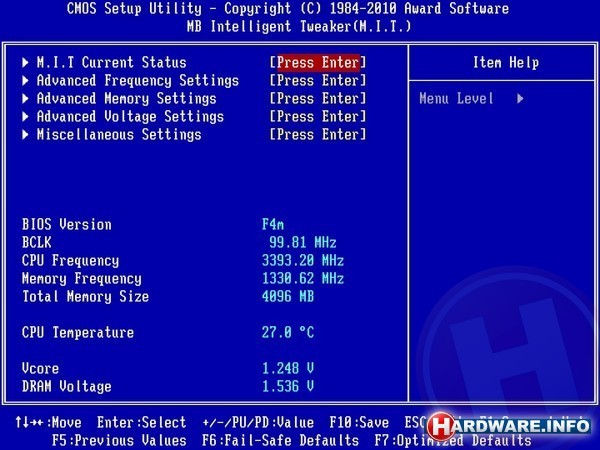Open Advanced Voltage Settings
This screenshot has width=600, height=450.
[130, 116]
